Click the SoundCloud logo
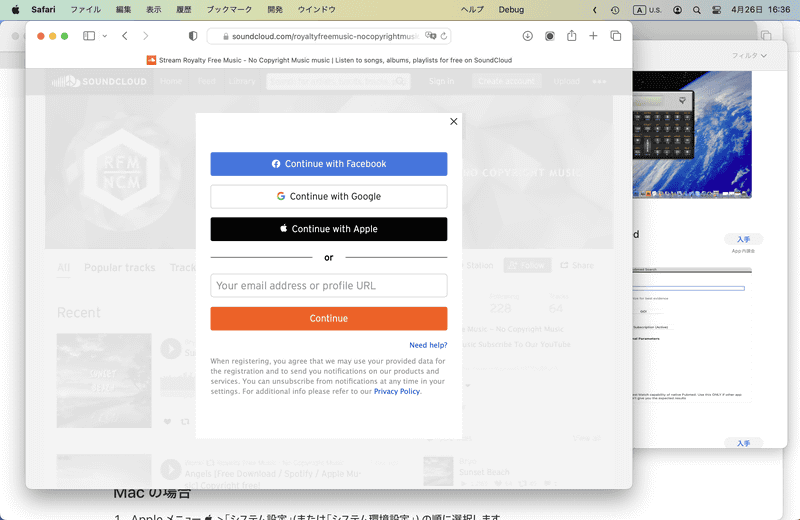This screenshot has height=520, width=800. pos(99,81)
